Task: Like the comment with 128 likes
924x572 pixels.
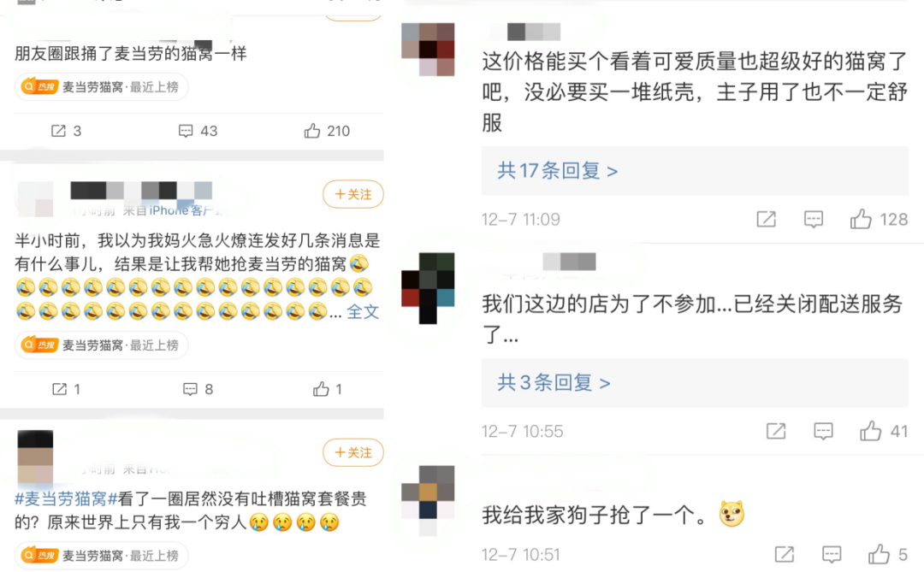Action: tap(878, 219)
